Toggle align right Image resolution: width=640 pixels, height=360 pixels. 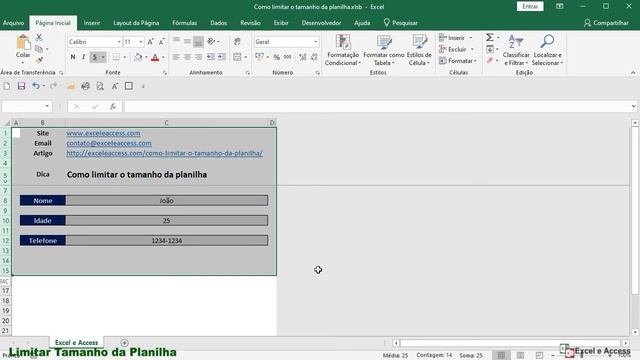(198, 57)
